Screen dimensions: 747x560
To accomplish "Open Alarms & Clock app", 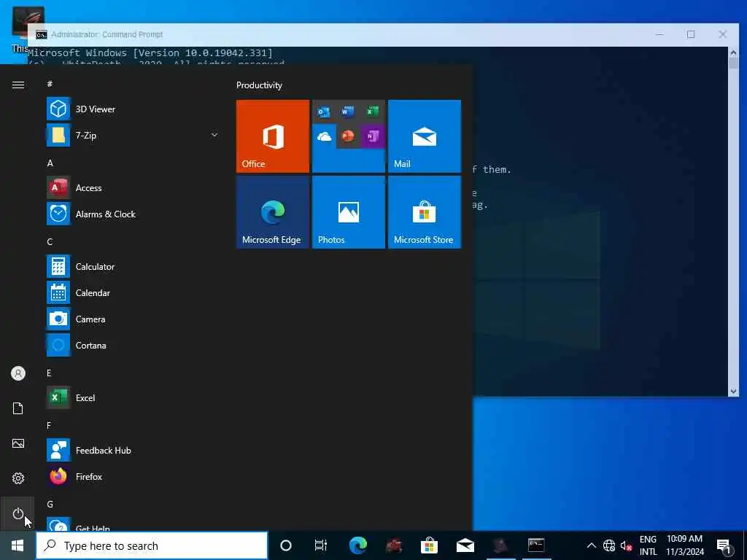I will coord(133,214).
